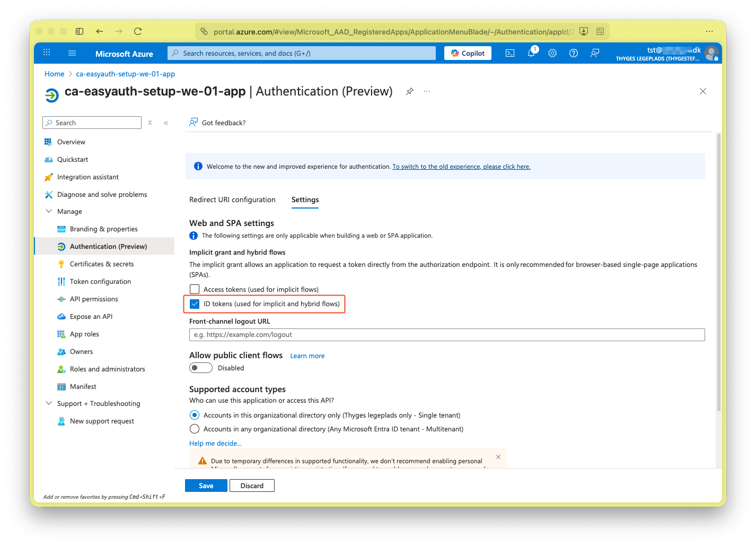Open the hamburger portal menu
Viewport: 756px width, 546px height.
72,53
